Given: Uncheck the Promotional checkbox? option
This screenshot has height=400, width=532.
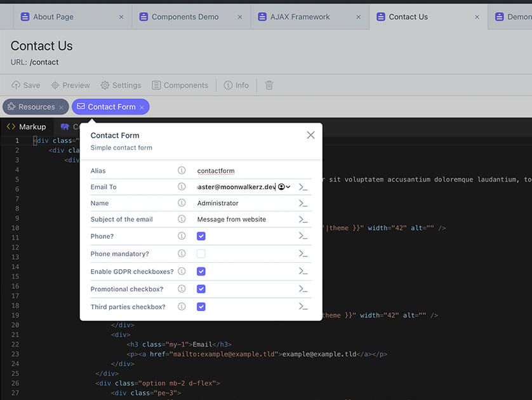Looking at the screenshot, I should [x=201, y=289].
